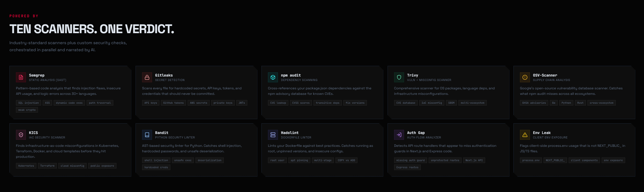Select the GitHub tokens tag

pos(173,103)
